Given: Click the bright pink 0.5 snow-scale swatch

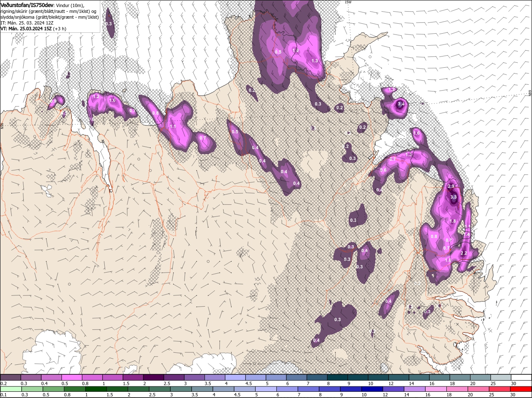Looking at the screenshot, I should click(72, 377).
